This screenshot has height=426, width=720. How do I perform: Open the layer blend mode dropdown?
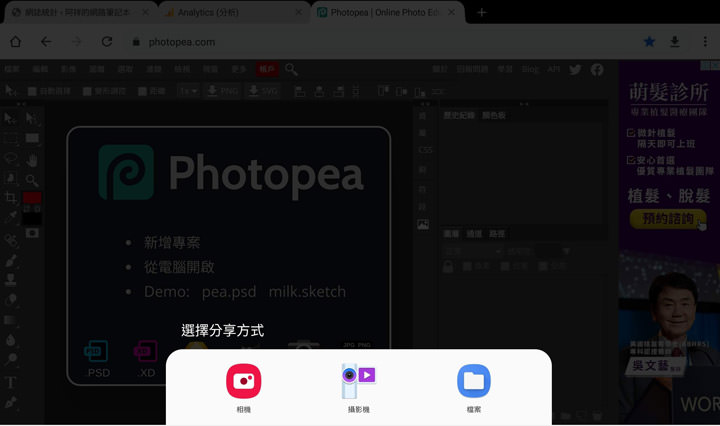473,251
